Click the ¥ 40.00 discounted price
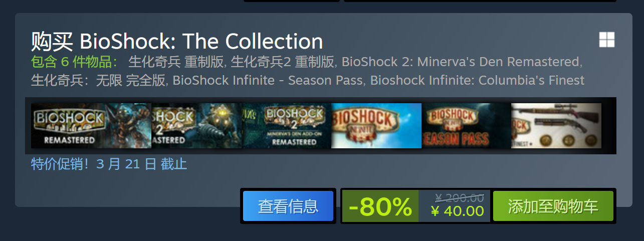 (458, 211)
